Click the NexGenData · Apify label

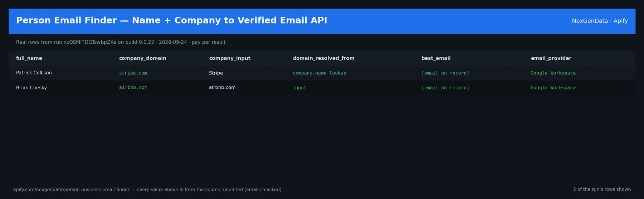coord(600,21)
